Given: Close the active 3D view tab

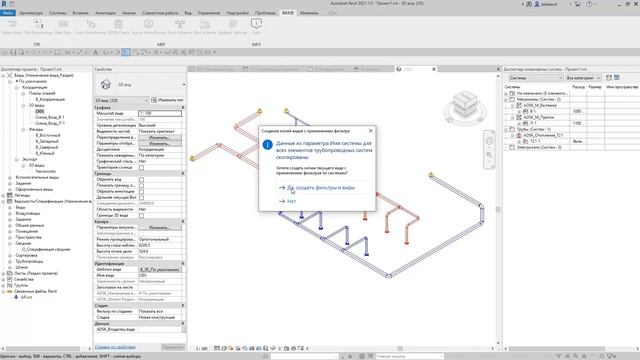Looking at the screenshot, I should pyautogui.click(x=434, y=69).
